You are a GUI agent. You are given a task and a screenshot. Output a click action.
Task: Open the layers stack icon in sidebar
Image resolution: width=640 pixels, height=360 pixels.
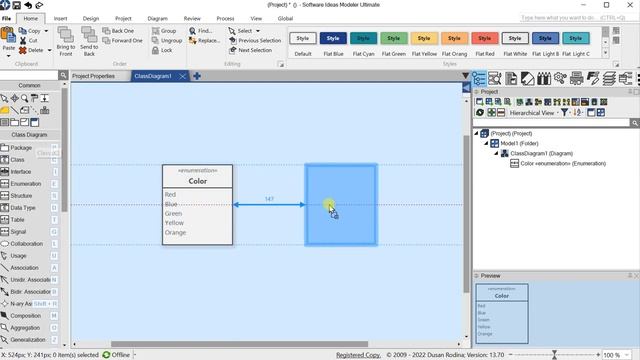click(609, 78)
